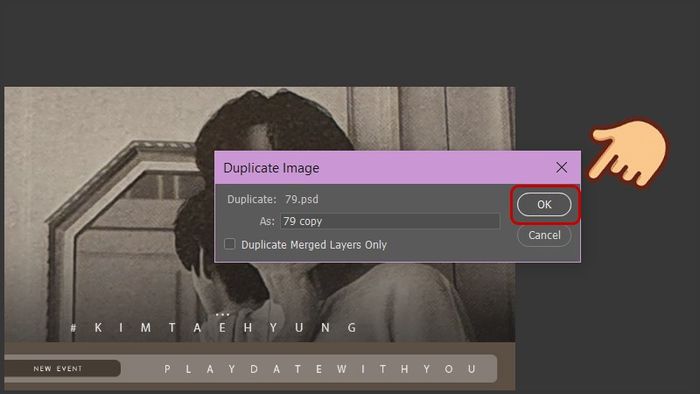Select the Duplicate Image title text
Image resolution: width=700 pixels, height=394 pixels.
pyautogui.click(x=271, y=168)
